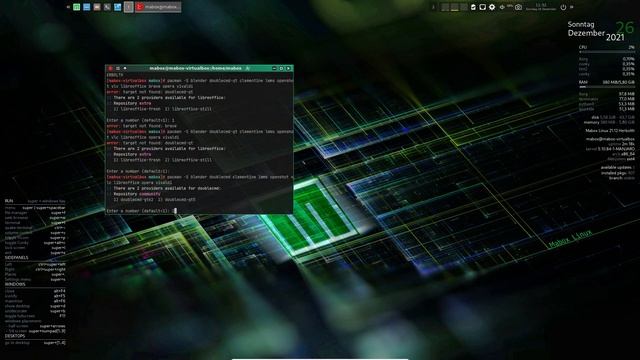640x360 pixels.
Task: Click the red icon in terminal title bar
Action: 110,69
